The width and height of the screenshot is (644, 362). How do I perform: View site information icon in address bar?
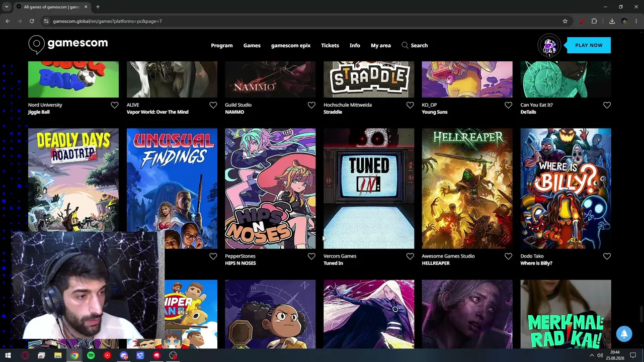pyautogui.click(x=46, y=21)
